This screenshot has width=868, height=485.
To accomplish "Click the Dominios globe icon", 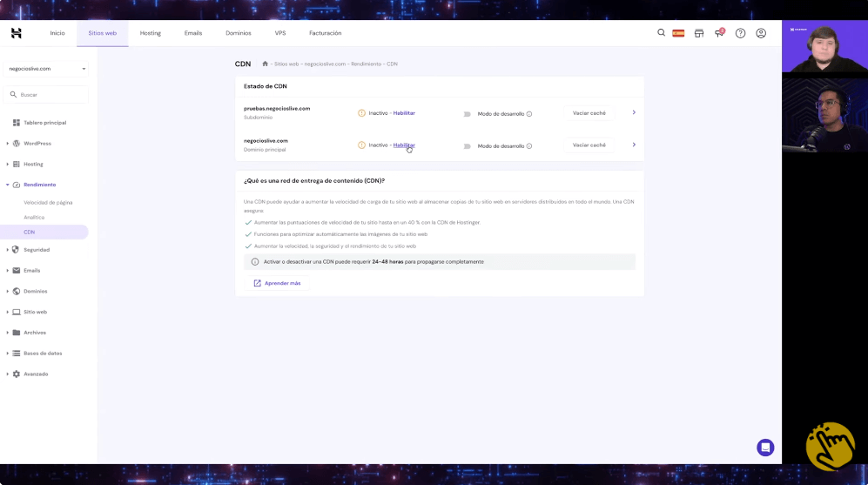I will 16,291.
